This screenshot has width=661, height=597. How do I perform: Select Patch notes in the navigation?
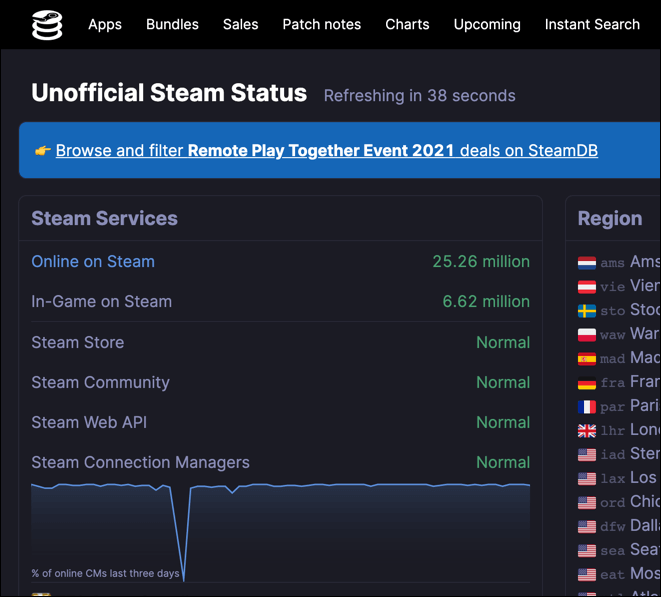point(322,24)
